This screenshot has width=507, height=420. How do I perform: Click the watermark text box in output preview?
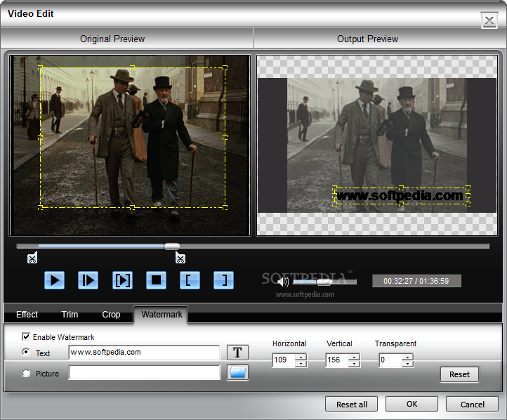(x=401, y=196)
